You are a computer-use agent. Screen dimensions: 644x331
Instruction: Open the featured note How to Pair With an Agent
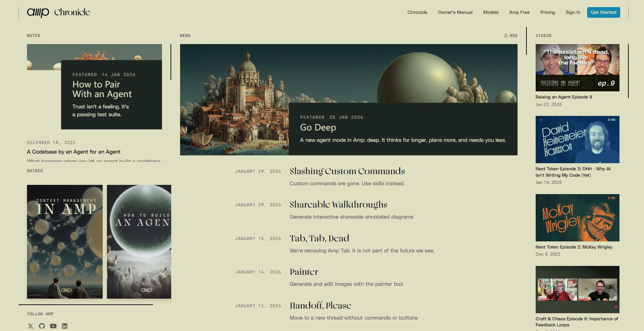coord(102,89)
